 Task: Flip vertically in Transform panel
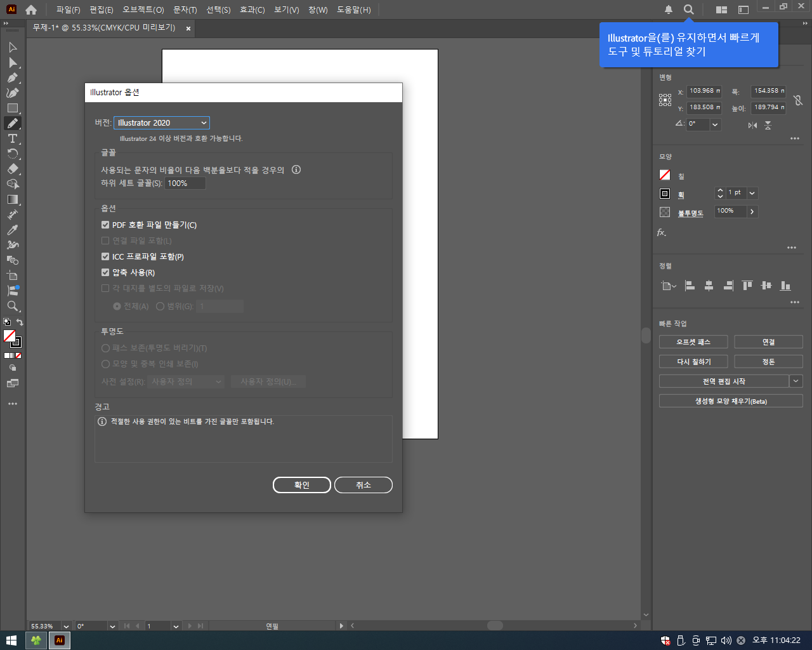(768, 125)
